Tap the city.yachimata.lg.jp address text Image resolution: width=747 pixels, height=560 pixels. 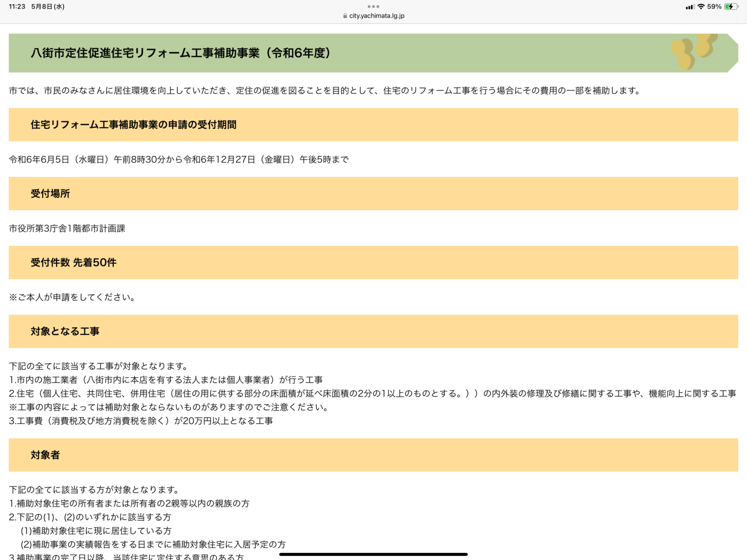click(x=377, y=16)
